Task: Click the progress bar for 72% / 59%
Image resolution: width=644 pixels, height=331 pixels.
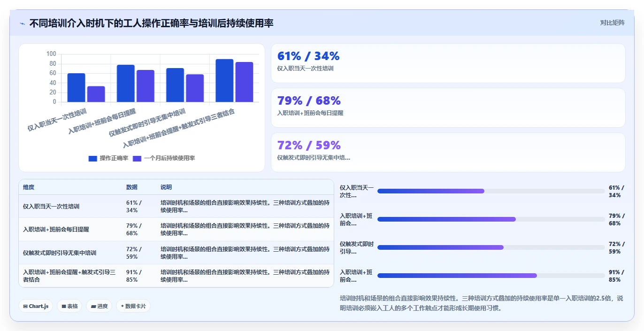Action: [491, 247]
